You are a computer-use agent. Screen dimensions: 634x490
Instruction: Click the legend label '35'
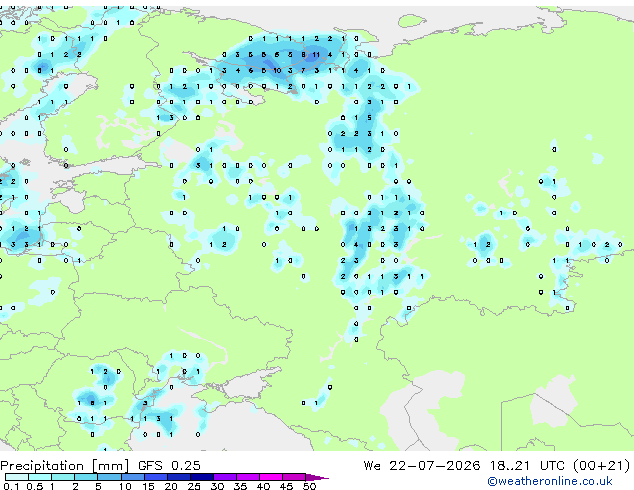(240, 486)
